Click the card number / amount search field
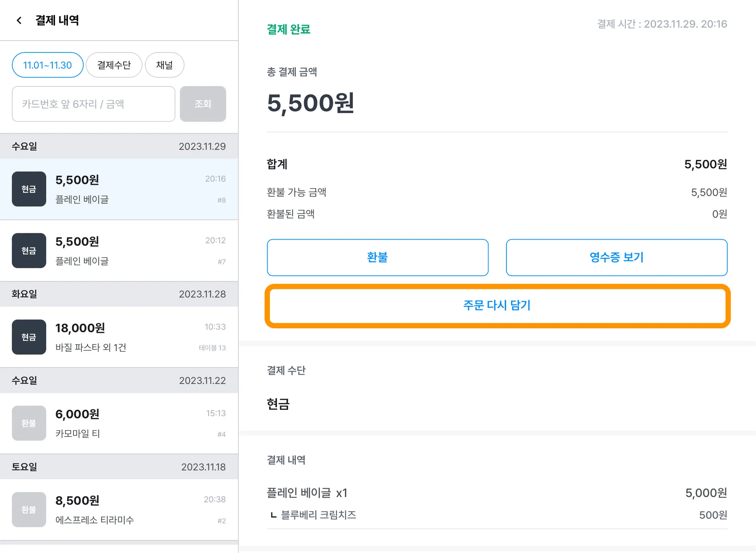 pyautogui.click(x=93, y=104)
